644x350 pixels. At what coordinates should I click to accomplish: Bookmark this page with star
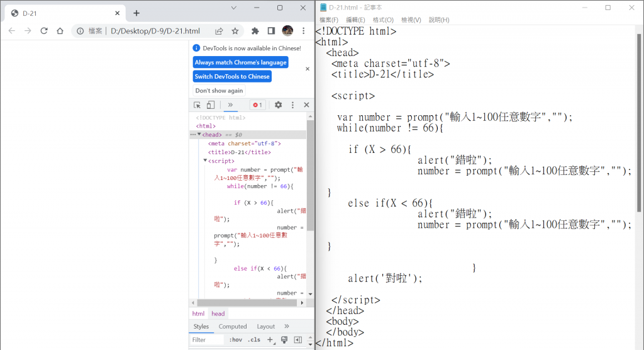[x=235, y=31]
